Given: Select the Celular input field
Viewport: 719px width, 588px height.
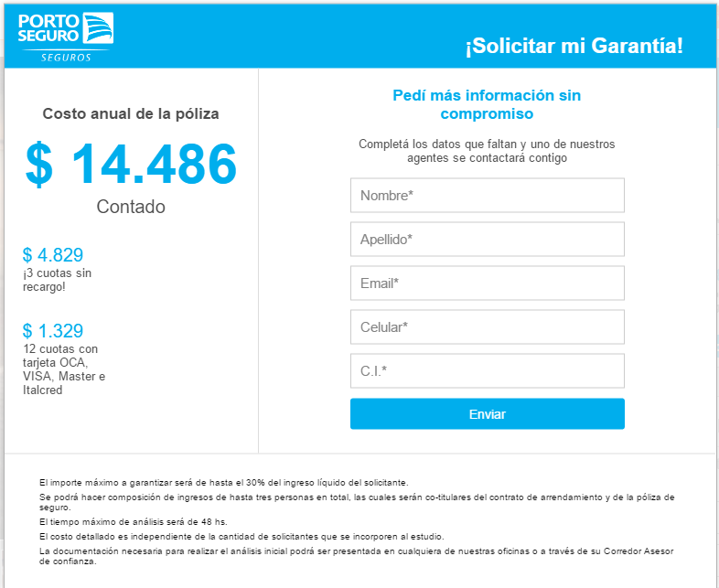Looking at the screenshot, I should [x=488, y=326].
